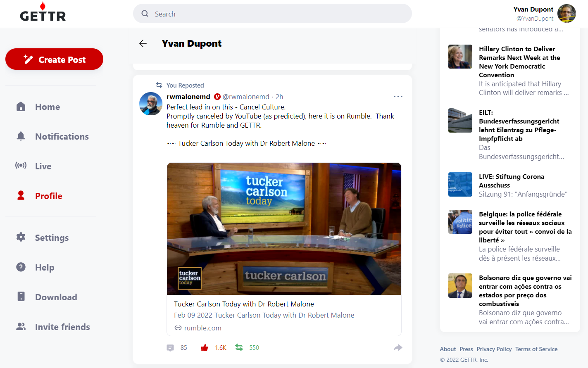Click the rumble.com link
The width and height of the screenshot is (588, 368).
[x=203, y=328]
